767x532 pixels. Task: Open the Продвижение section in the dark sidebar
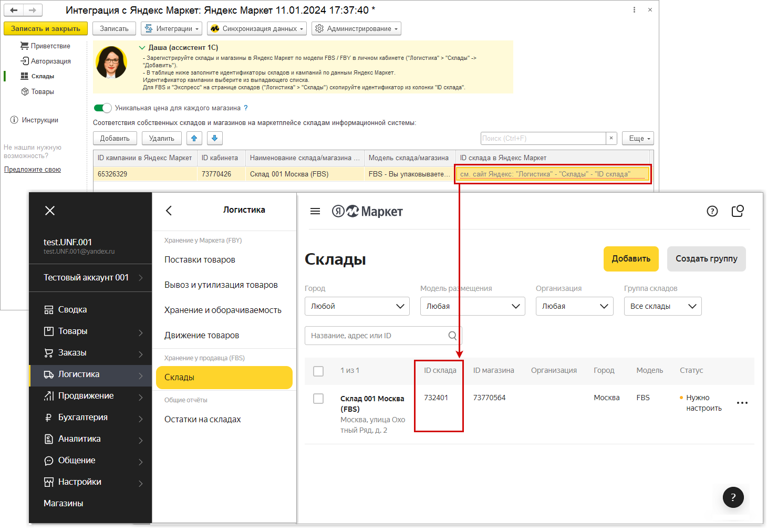click(90, 396)
